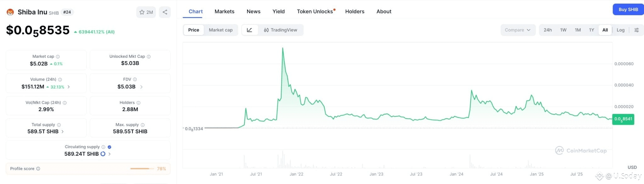This screenshot has height=184, width=644.
Task: Click the star watchlist icon
Action: coord(142,12)
